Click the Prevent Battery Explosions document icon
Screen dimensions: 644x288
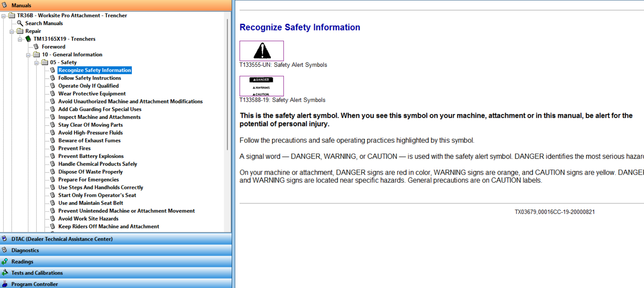tap(53, 156)
